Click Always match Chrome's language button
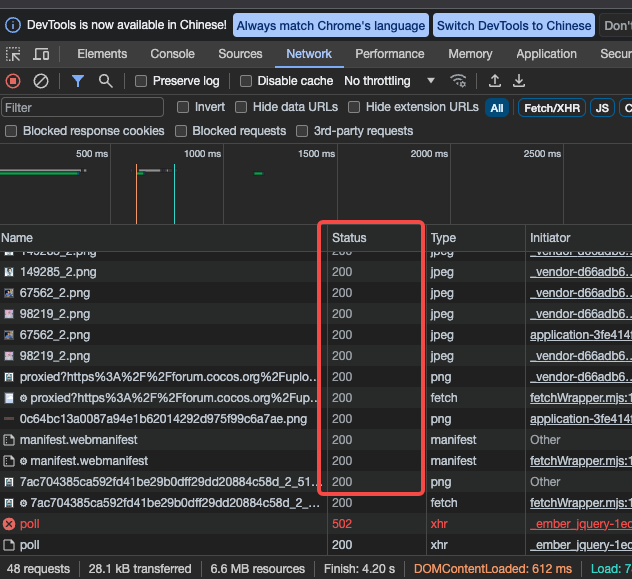Image resolution: width=632 pixels, height=579 pixels. click(x=331, y=25)
